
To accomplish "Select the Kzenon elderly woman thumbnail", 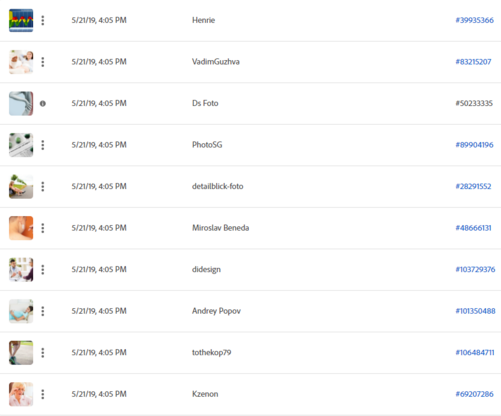I will [x=21, y=394].
